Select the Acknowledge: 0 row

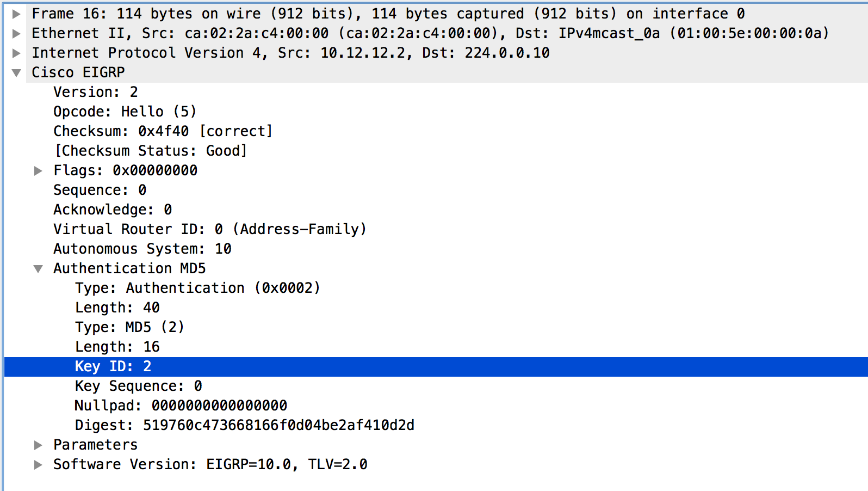coord(113,210)
